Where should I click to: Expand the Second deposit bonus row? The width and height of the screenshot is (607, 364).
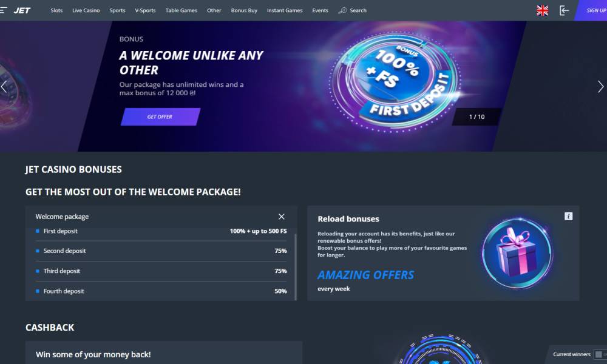tap(161, 251)
